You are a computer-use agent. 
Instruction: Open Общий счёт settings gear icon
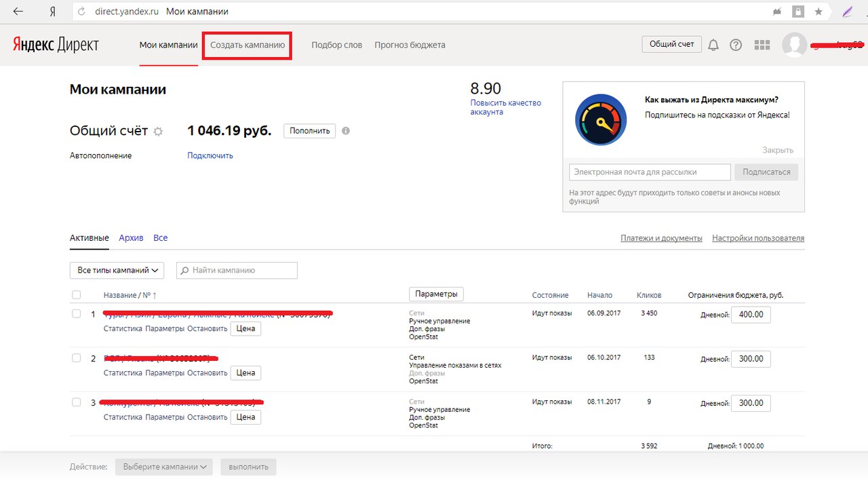(x=158, y=132)
